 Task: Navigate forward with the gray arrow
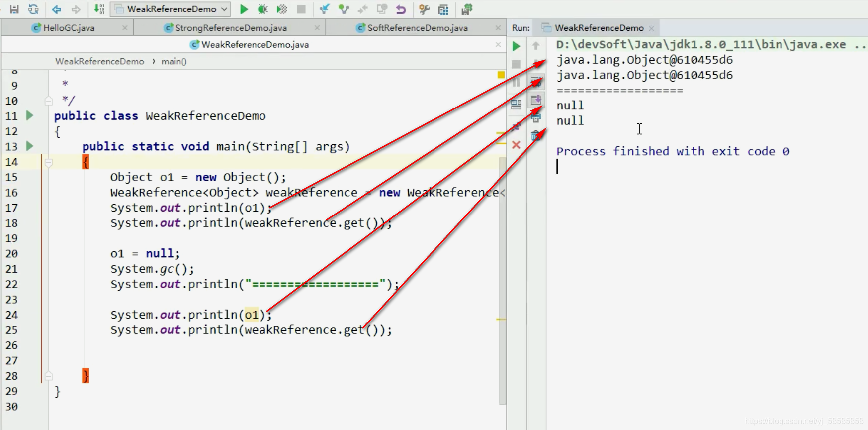76,9
